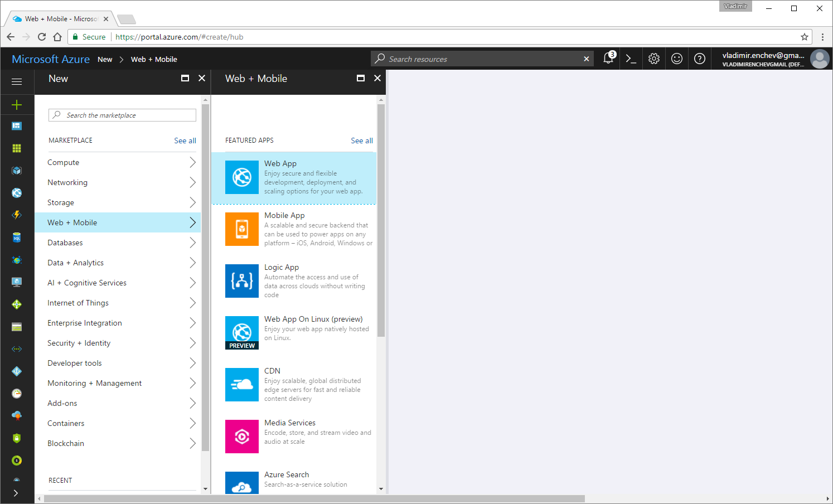
Task: Open notifications bell icon
Action: (x=608, y=59)
